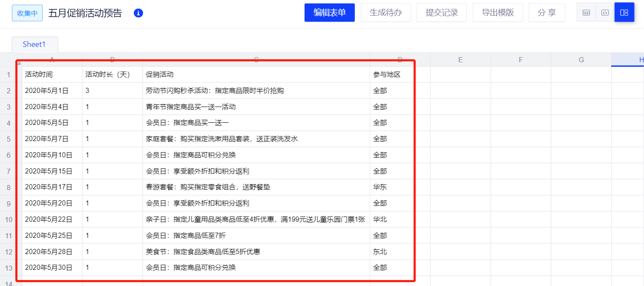Image resolution: width=644 pixels, height=286 pixels.
Task: Click the 导出模版 export button
Action: pyautogui.click(x=497, y=13)
